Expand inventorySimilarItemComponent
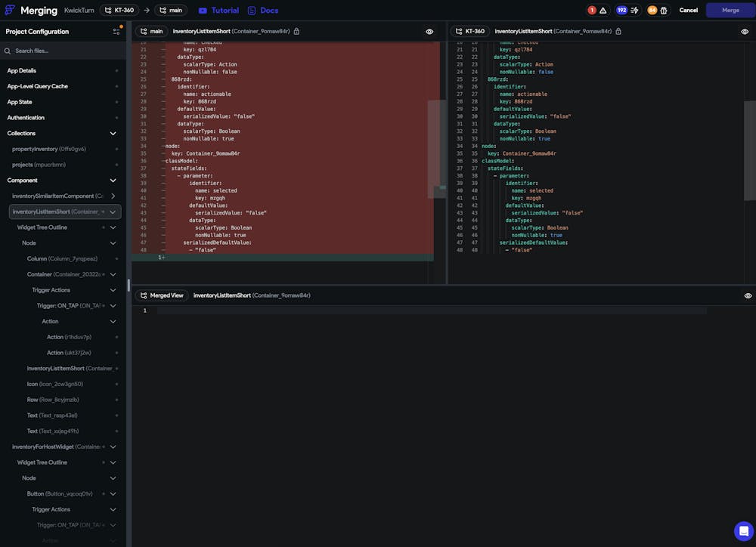The width and height of the screenshot is (756, 547). 113,196
